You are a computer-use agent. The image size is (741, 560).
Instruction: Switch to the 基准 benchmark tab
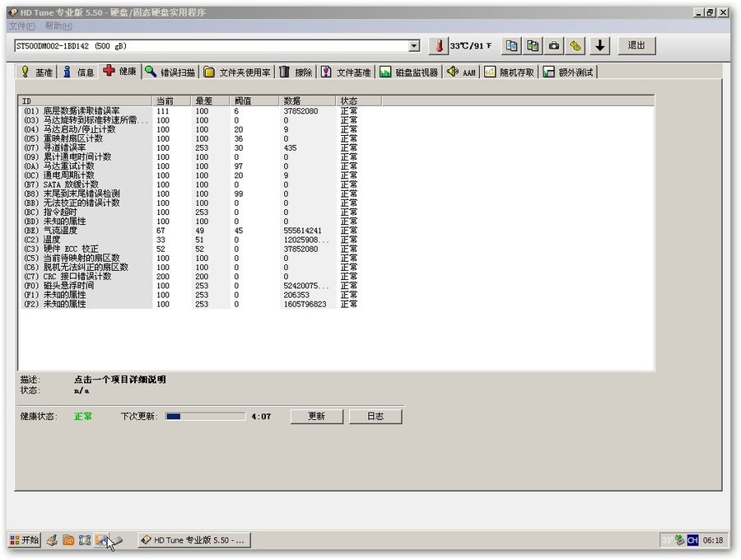(x=36, y=72)
